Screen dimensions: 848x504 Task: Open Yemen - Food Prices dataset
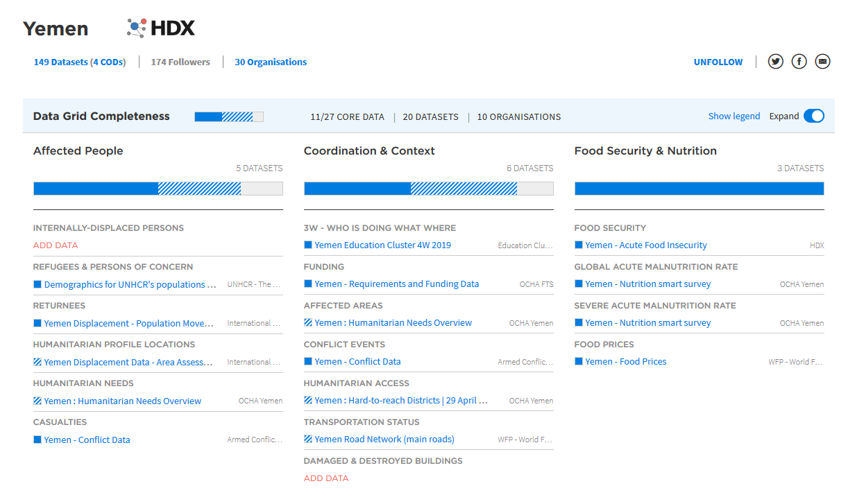click(626, 361)
